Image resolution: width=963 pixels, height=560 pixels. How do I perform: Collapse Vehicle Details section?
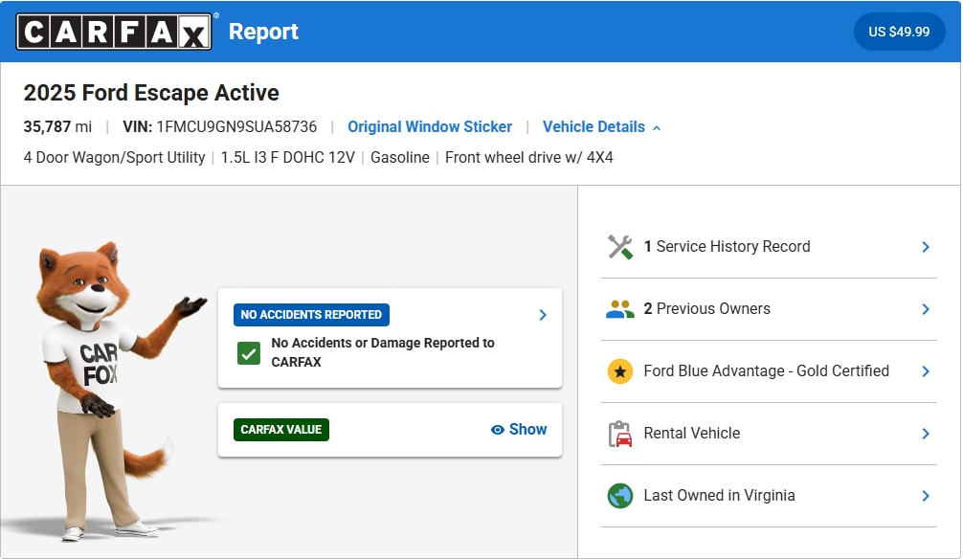pos(601,127)
